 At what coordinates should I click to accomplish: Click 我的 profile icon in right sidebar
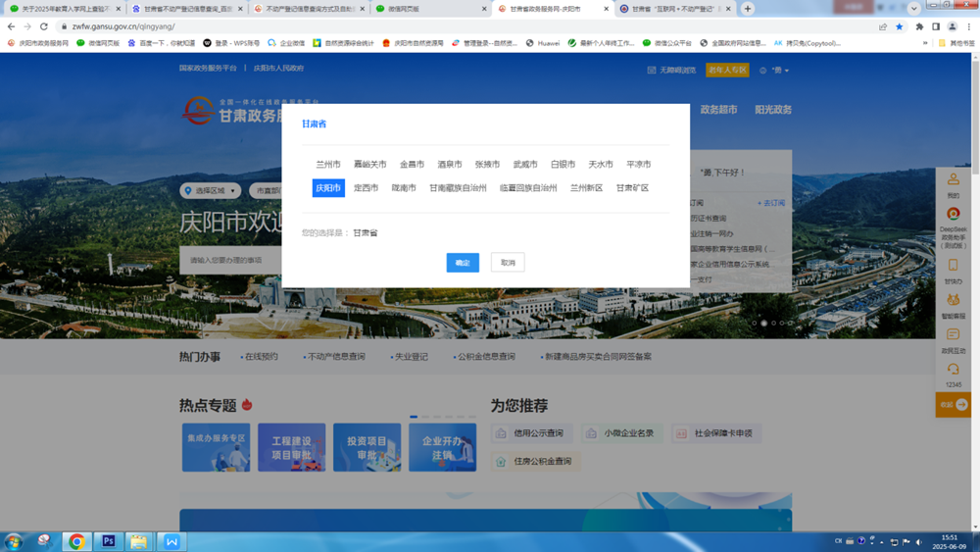[954, 185]
